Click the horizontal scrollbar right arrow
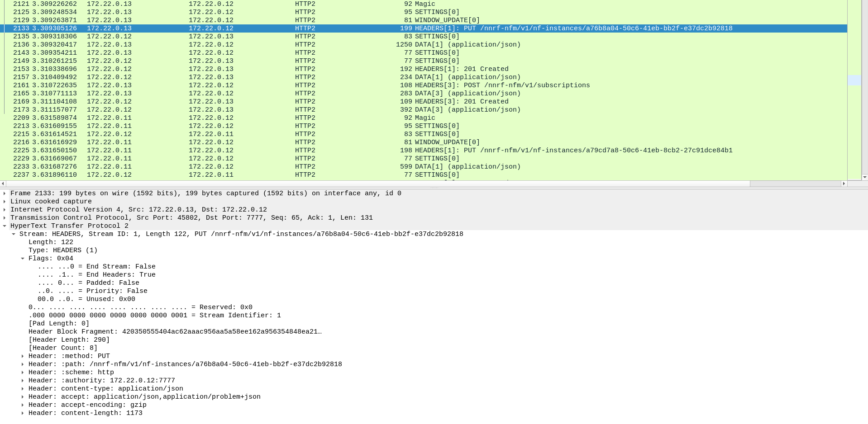Image resolution: width=868 pixels, height=424 pixels. [844, 184]
